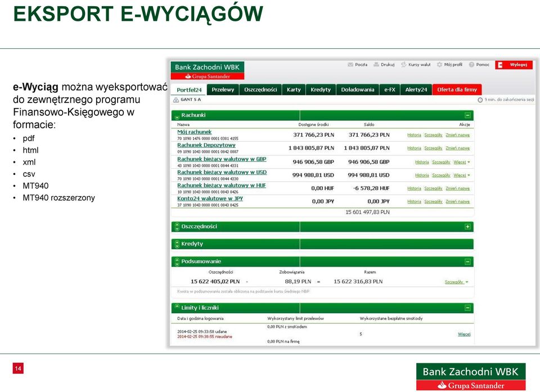540x392 pixels.
Task: Open the Poczta mail icon
Action: click(x=350, y=65)
